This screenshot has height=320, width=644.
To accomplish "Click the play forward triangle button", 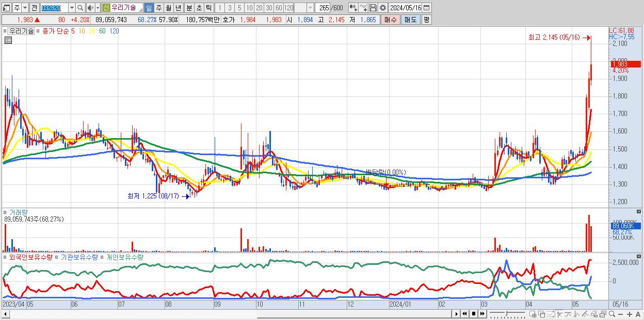I will (x=456, y=314).
